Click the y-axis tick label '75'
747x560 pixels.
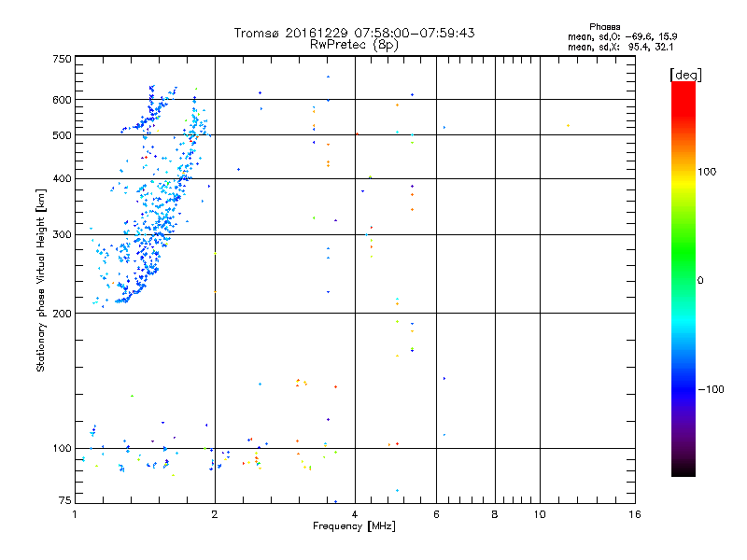coord(65,500)
